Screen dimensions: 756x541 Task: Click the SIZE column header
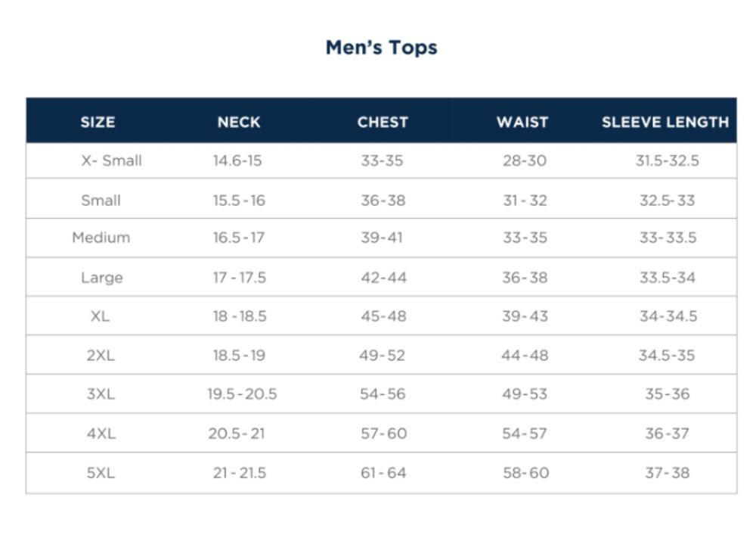pos(98,122)
